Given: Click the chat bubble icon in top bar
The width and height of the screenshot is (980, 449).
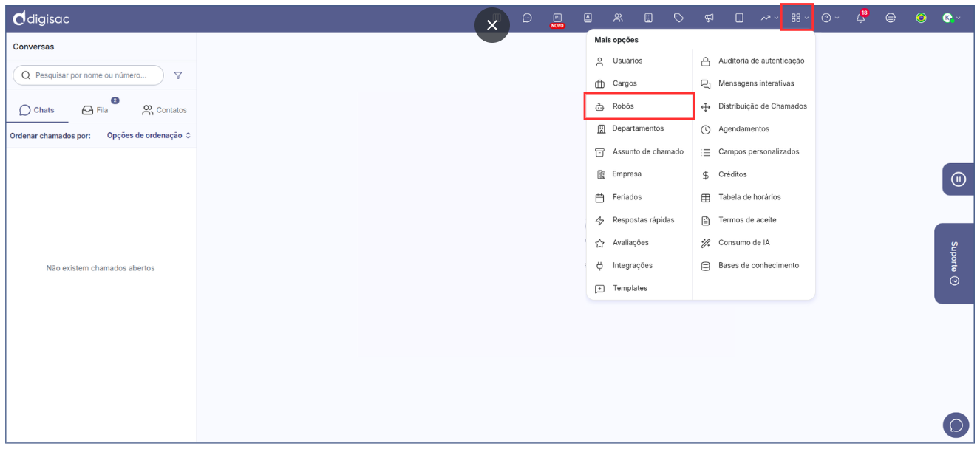Looking at the screenshot, I should (527, 18).
